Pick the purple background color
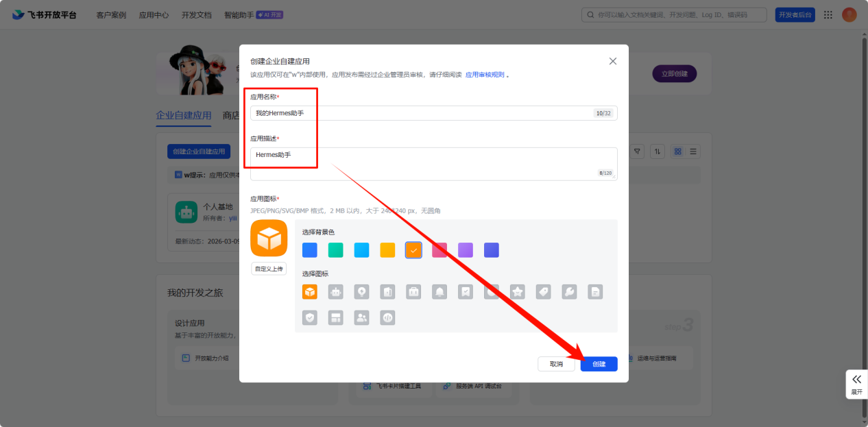868x427 pixels. click(x=466, y=250)
